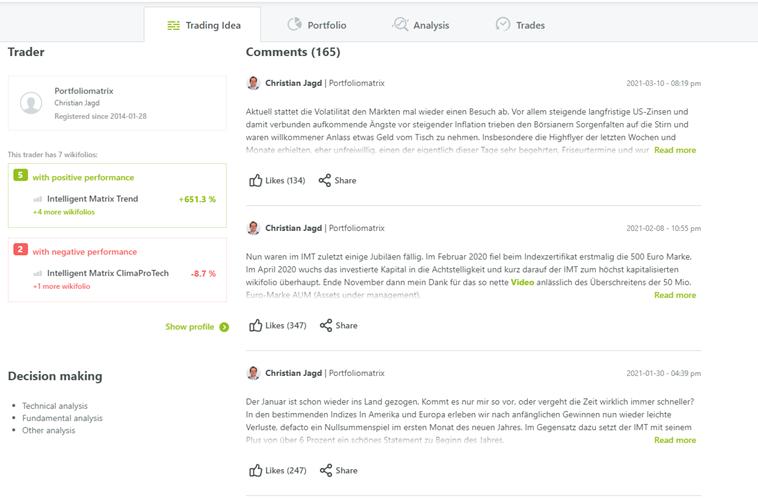Click the -8.7 % performance value
The width and height of the screenshot is (758, 499).
(x=203, y=274)
